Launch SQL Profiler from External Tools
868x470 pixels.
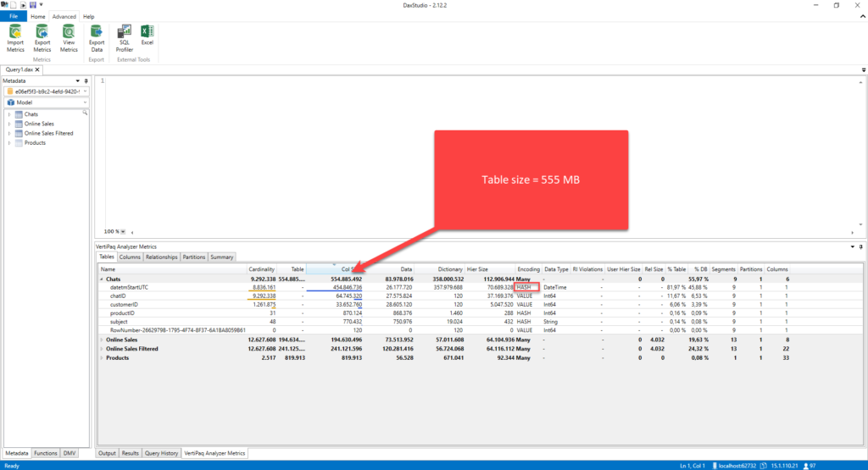[125, 39]
